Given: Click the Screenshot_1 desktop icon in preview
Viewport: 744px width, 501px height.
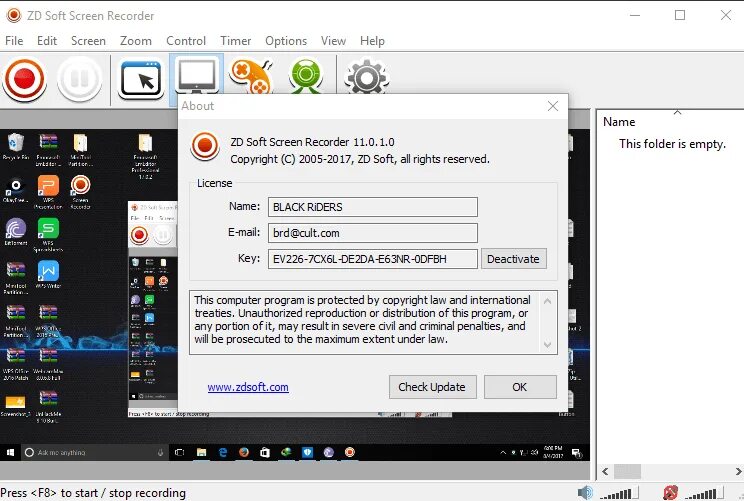Looking at the screenshot, I should 16,405.
